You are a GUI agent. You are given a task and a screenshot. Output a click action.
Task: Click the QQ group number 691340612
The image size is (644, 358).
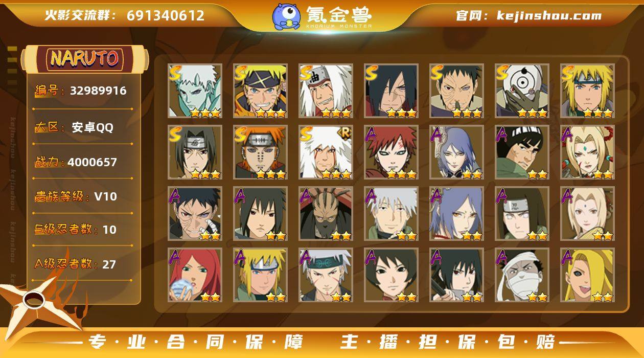pyautogui.click(x=166, y=16)
